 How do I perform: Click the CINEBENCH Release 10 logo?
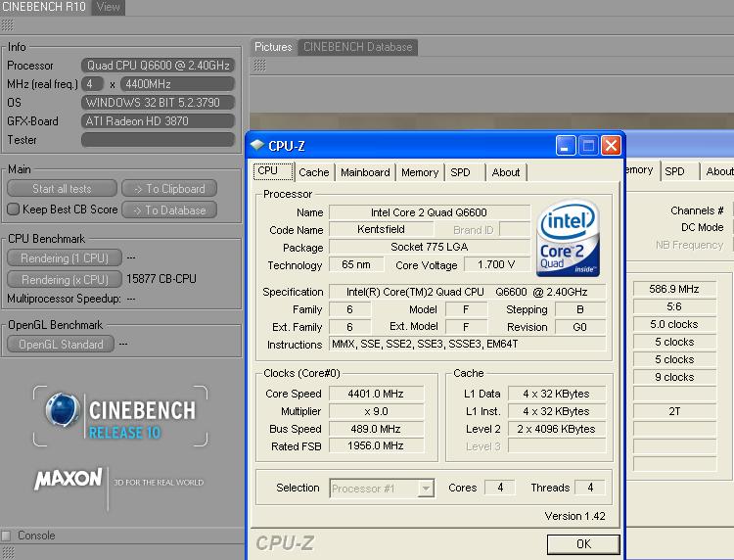[x=120, y=416]
